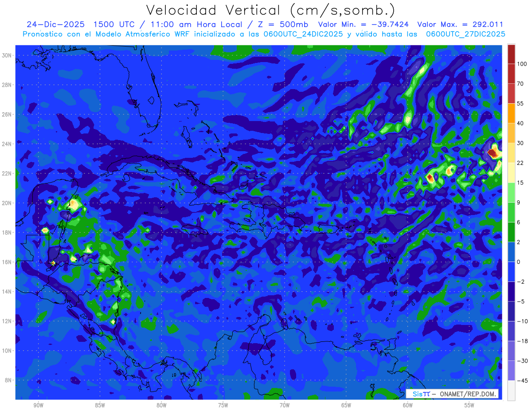The height and width of the screenshot is (411, 532).
Task: Click the legend value 55
Action: (x=520, y=103)
